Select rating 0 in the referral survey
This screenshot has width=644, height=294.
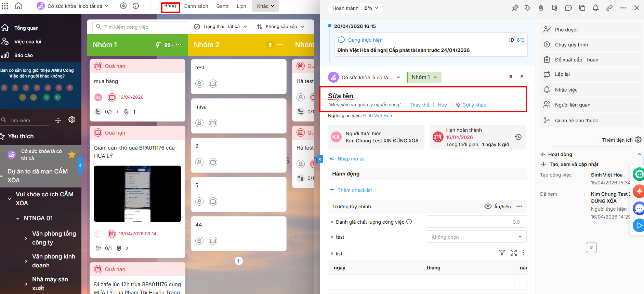pos(4,88)
